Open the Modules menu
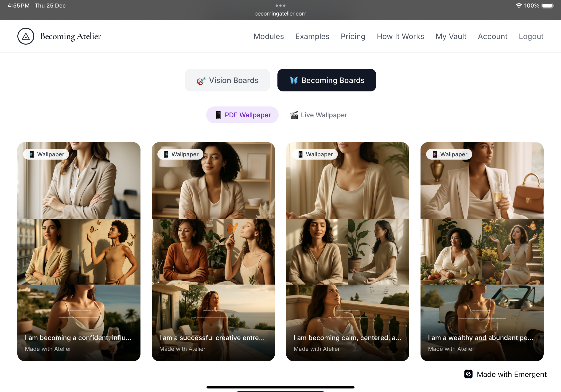Screen dimensions: 561x392 coord(269,36)
